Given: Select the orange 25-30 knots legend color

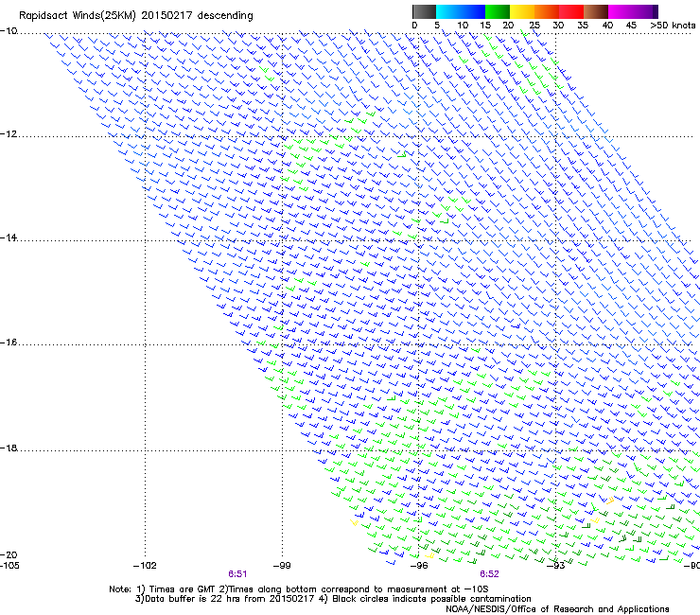Looking at the screenshot, I should (x=547, y=11).
